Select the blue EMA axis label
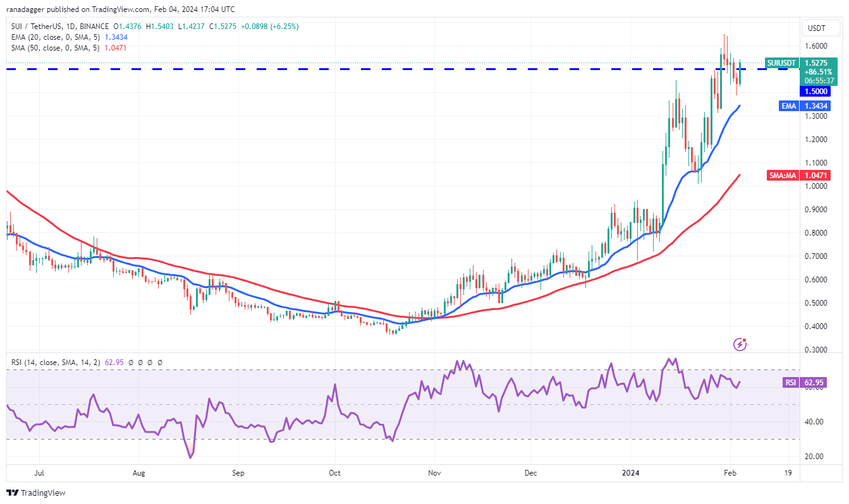The image size is (849, 504). [788, 106]
